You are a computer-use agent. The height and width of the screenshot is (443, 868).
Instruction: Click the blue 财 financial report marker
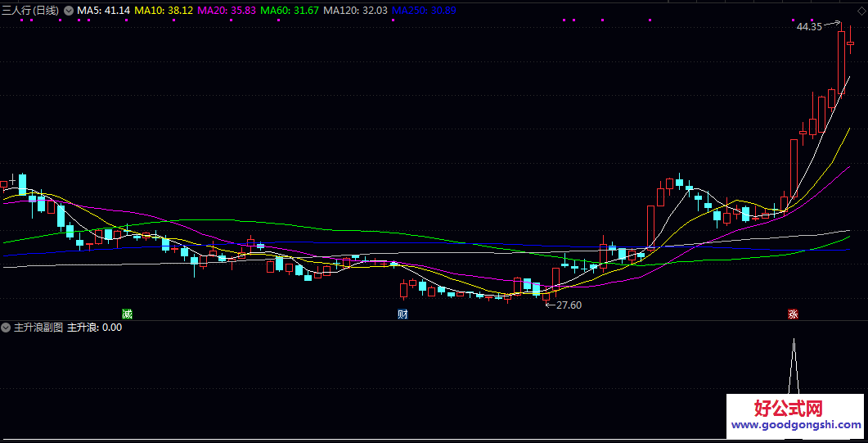click(403, 314)
